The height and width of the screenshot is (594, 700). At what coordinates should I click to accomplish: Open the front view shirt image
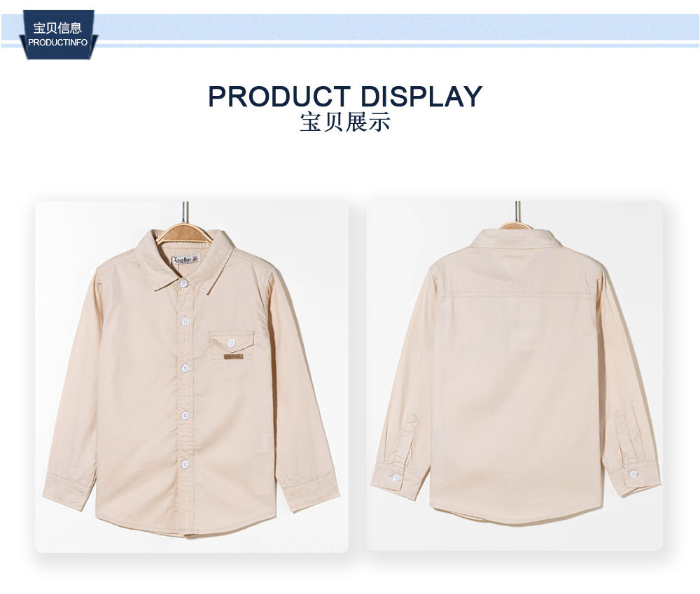(192, 376)
